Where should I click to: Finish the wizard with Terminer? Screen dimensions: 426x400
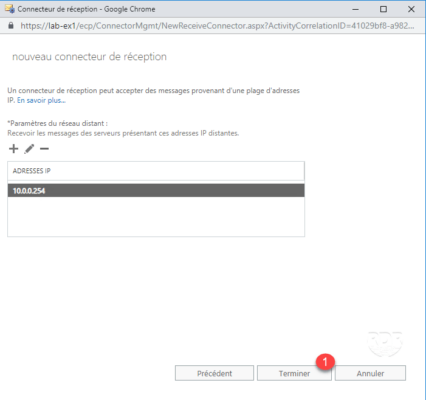coord(294,373)
